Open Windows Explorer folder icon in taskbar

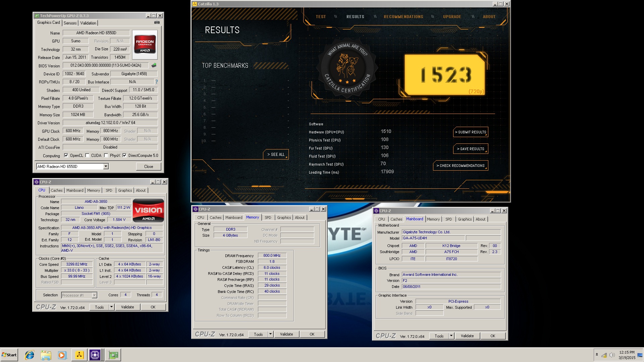point(46,355)
